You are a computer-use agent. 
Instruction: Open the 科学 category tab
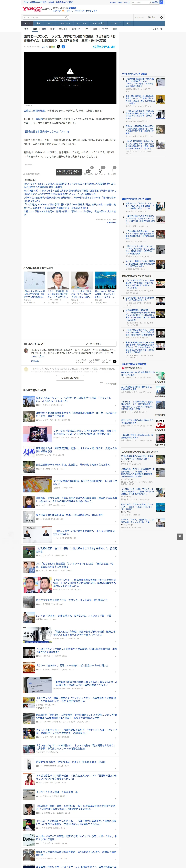click(95, 29)
